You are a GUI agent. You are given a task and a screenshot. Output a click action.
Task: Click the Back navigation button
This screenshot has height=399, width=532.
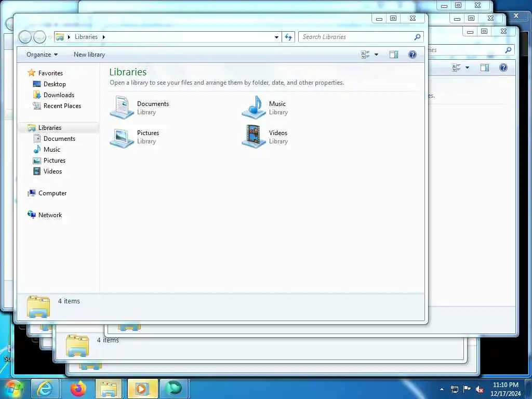(x=25, y=37)
